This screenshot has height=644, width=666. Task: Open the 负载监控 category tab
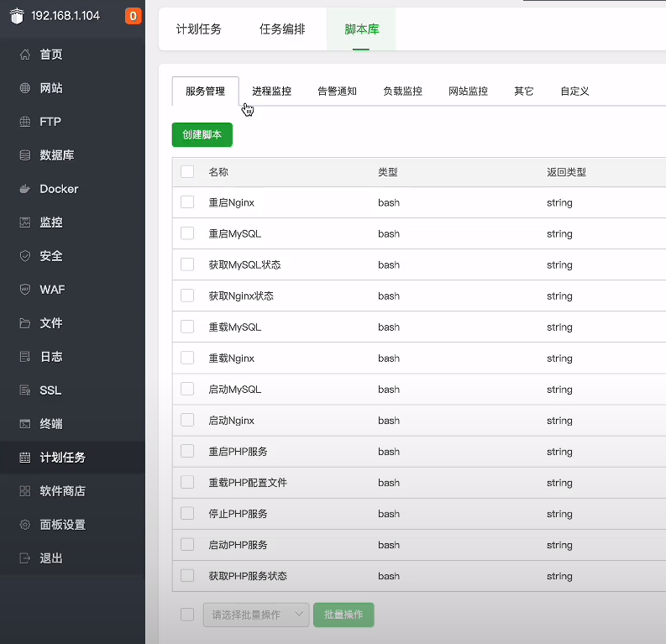point(402,92)
